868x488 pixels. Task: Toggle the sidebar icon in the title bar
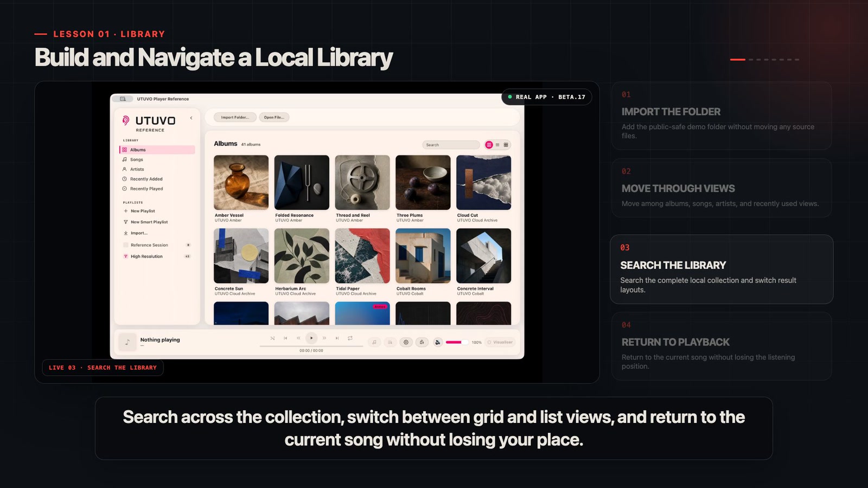[123, 99]
